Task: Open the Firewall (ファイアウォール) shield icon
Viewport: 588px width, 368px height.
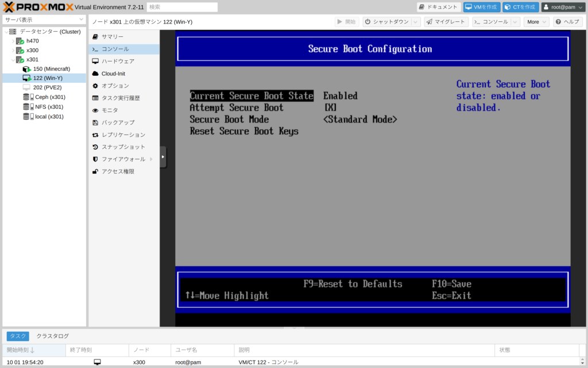Action: click(95, 159)
